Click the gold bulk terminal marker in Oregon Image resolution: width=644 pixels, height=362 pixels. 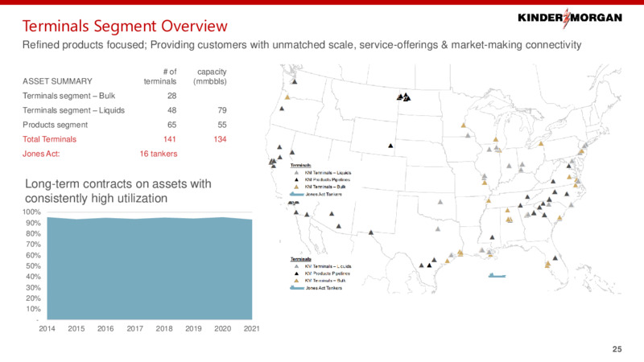(x=287, y=97)
